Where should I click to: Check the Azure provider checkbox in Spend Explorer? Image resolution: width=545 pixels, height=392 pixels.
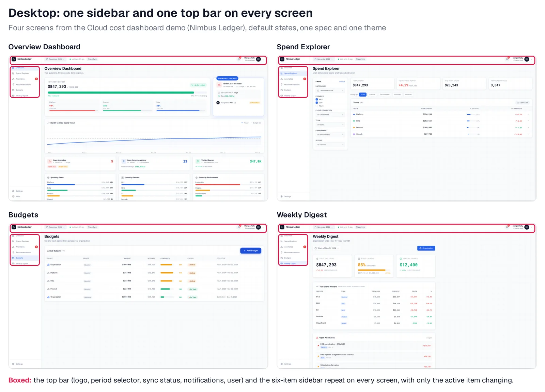317,106
